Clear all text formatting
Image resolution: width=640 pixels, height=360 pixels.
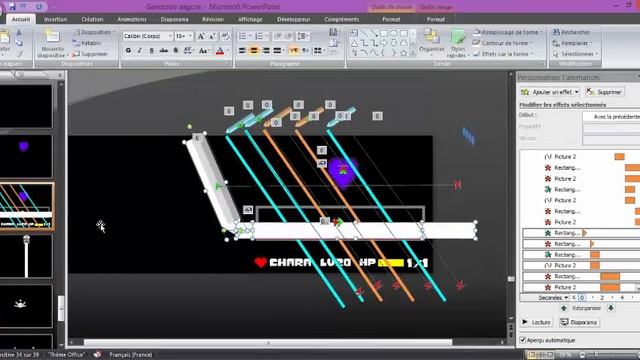pyautogui.click(x=225, y=36)
